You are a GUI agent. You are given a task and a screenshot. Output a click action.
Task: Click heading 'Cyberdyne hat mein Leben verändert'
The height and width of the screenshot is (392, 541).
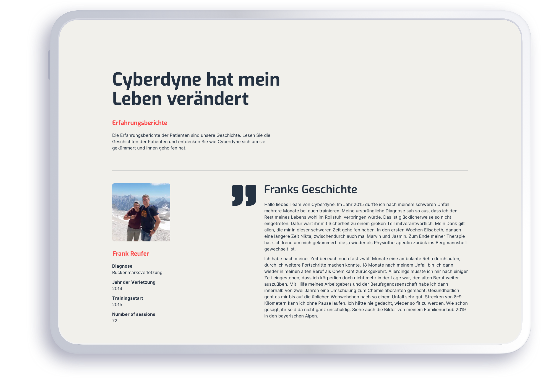(x=196, y=89)
